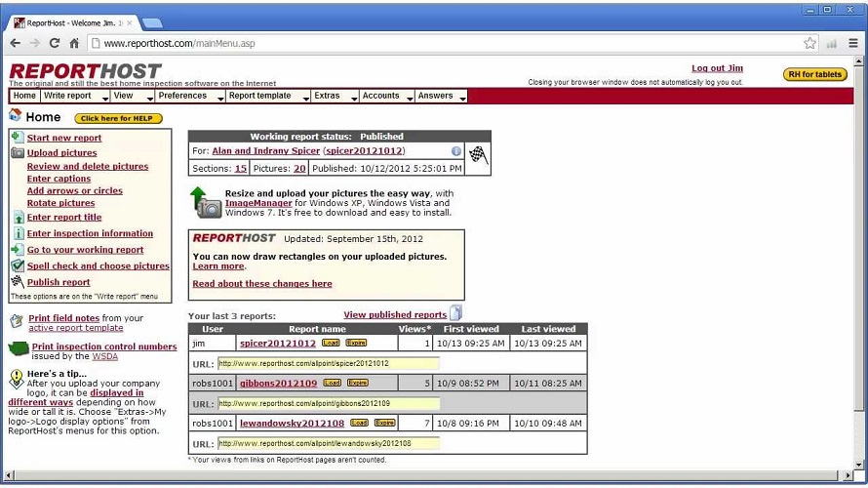Image resolution: width=868 pixels, height=488 pixels.
Task: Open the displayed in different ways link
Action: [x=77, y=397]
